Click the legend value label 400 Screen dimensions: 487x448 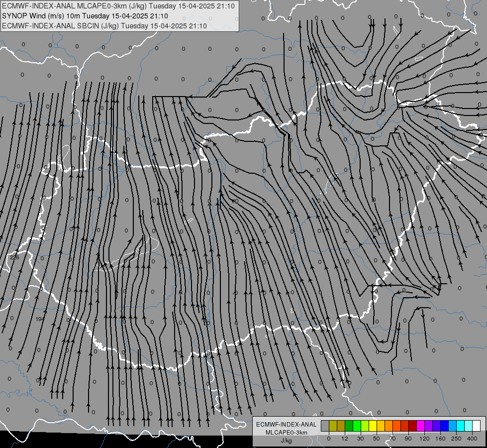click(472, 439)
